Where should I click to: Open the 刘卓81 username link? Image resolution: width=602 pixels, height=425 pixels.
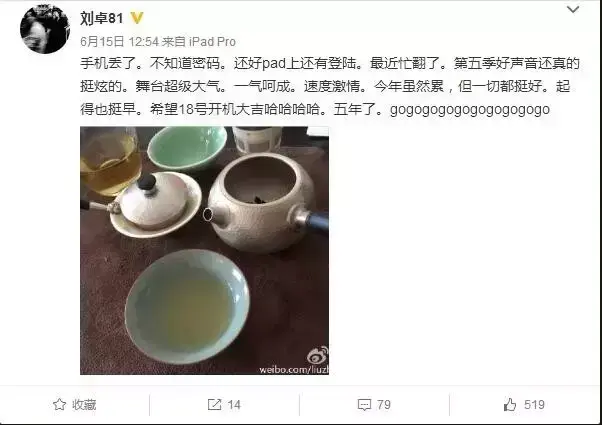(101, 18)
